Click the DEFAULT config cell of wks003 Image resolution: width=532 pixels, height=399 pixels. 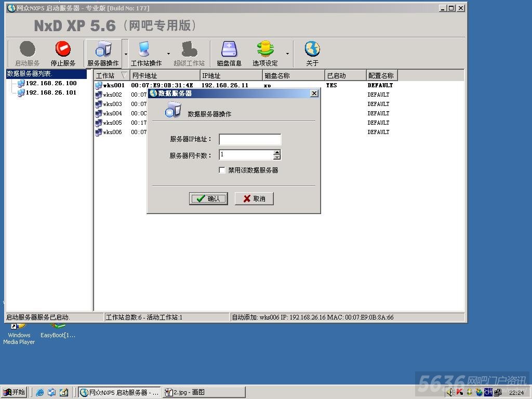tap(378, 104)
